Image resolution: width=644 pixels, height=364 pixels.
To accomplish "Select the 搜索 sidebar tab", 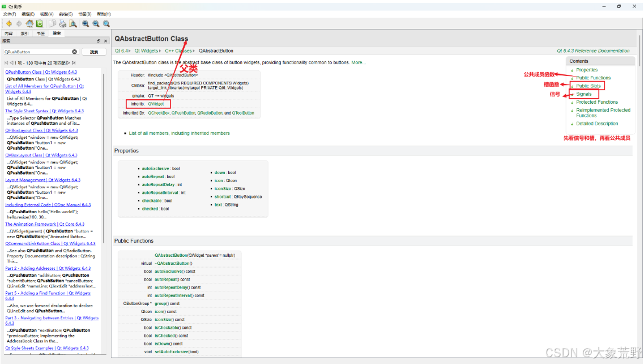I will coord(57,33).
